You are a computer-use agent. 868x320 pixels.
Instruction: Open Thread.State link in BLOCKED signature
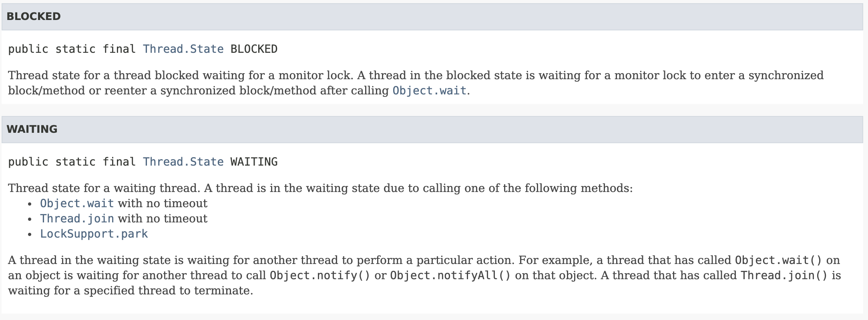[183, 49]
